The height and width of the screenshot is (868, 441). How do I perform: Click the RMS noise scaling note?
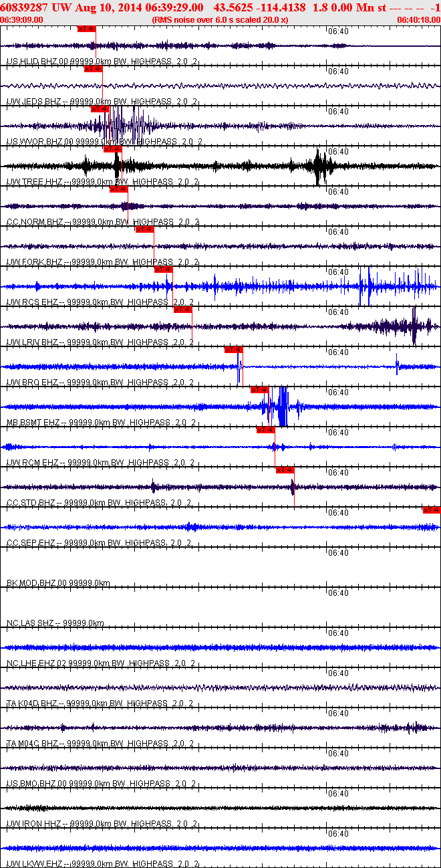(220, 20)
